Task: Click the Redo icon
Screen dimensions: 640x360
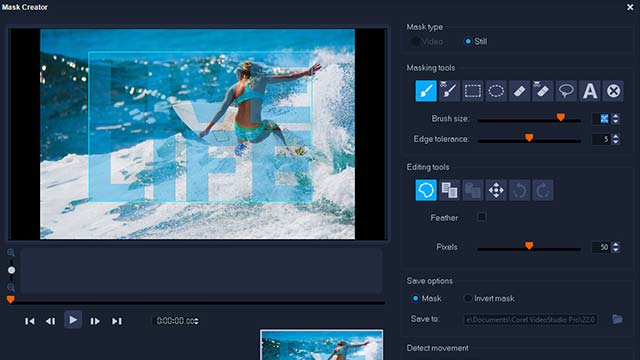Action: tap(543, 190)
